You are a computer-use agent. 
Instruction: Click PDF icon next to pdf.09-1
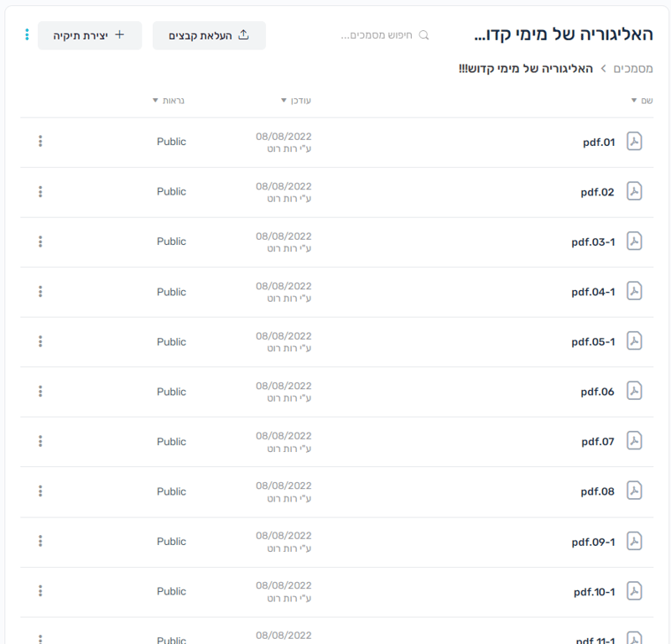[x=634, y=541]
